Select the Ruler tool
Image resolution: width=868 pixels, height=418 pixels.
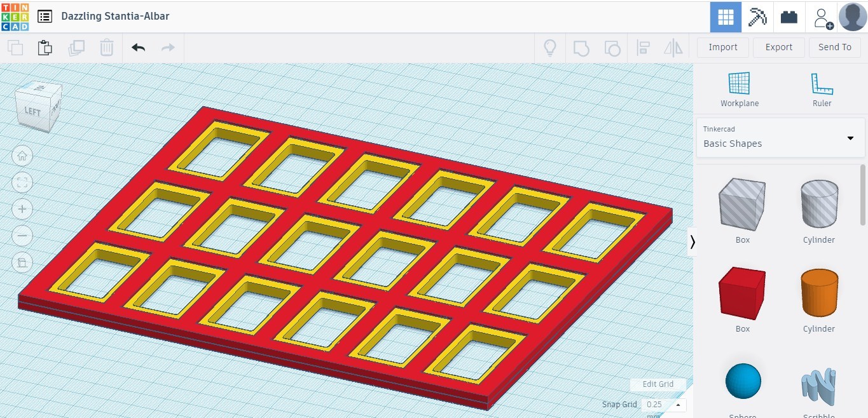click(x=822, y=89)
